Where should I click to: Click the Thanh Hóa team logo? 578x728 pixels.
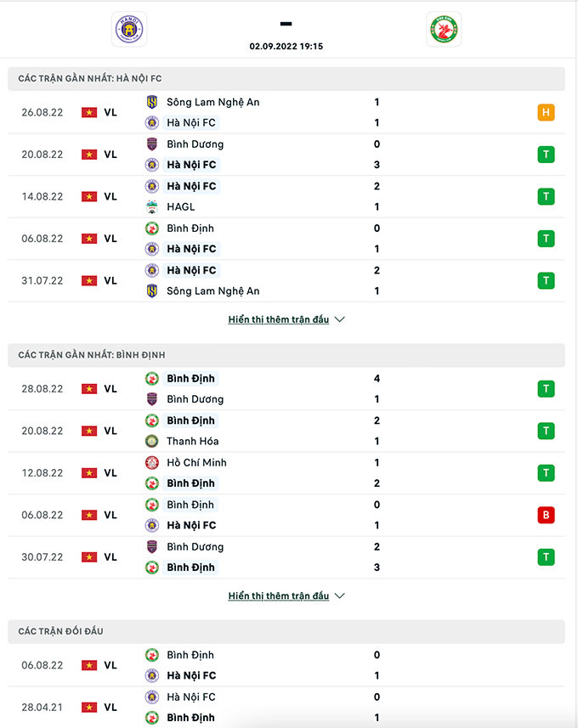(x=152, y=441)
